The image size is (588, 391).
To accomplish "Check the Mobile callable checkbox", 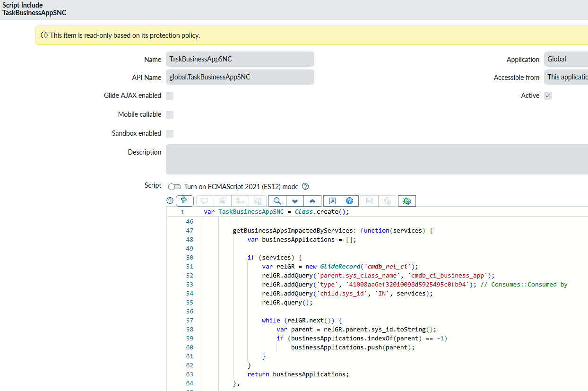I will tap(170, 115).
